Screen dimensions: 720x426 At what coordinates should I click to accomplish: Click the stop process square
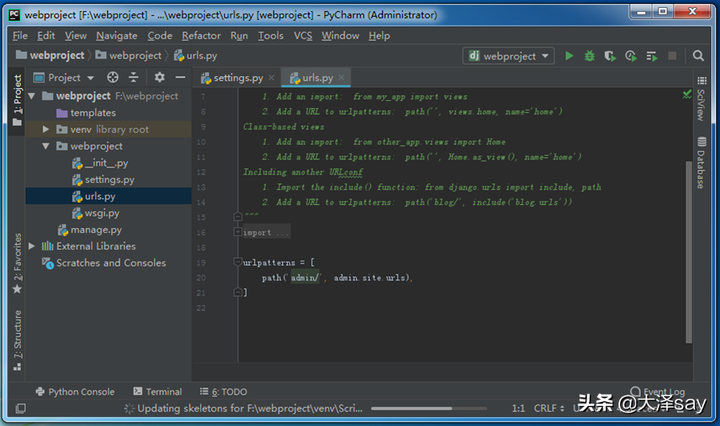click(672, 56)
